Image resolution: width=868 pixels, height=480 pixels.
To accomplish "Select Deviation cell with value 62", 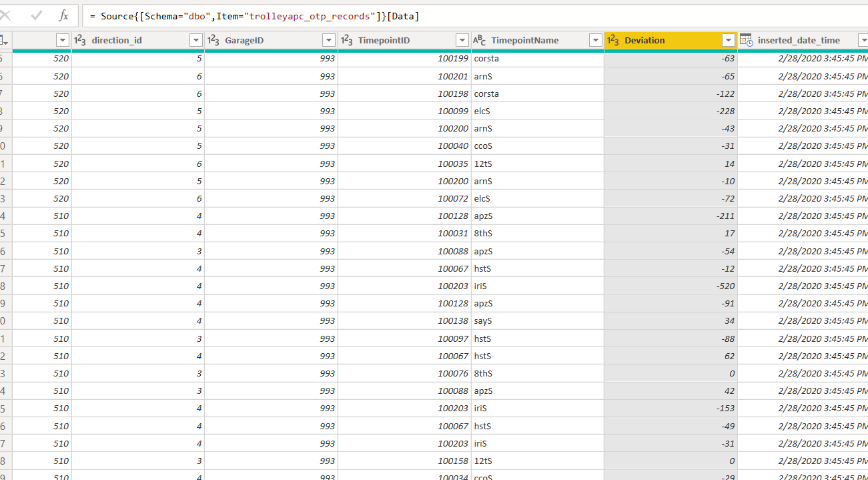I will coord(671,356).
